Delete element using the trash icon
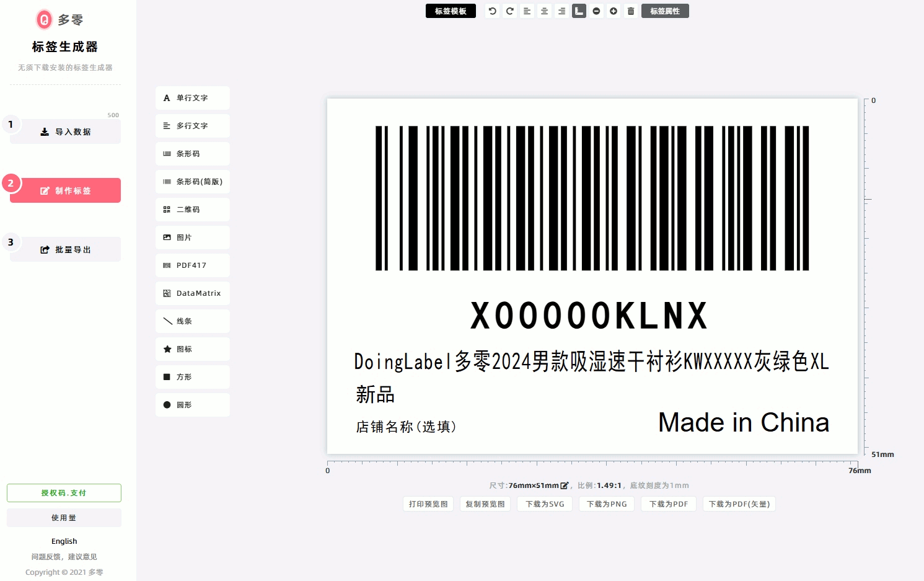This screenshot has width=924, height=581. tap(631, 11)
